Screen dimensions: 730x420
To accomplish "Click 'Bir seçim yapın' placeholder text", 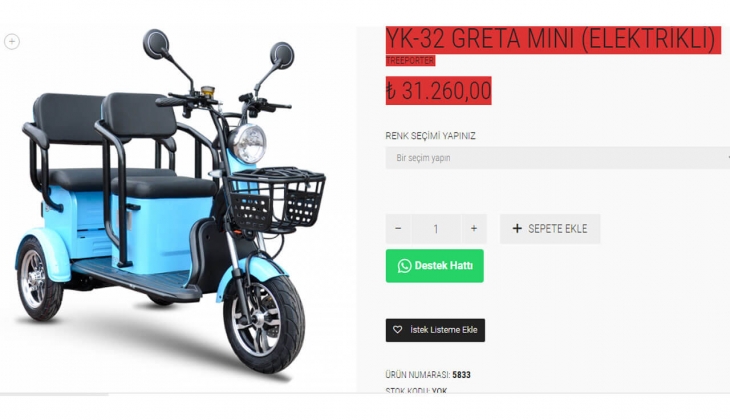I will point(423,158).
